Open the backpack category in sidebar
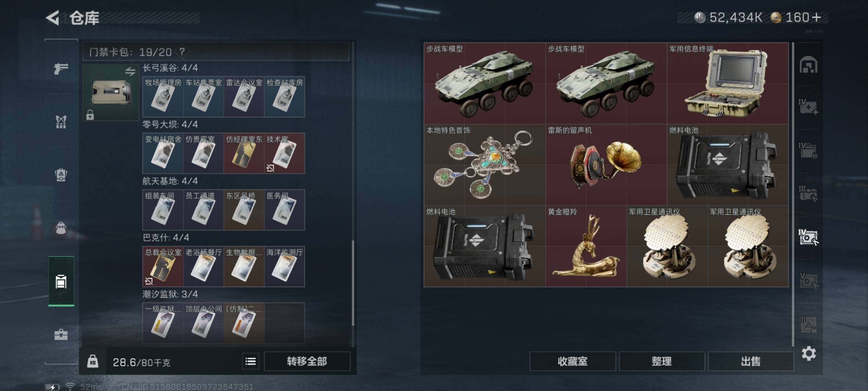Viewport: 868px width, 391px height. click(61, 228)
